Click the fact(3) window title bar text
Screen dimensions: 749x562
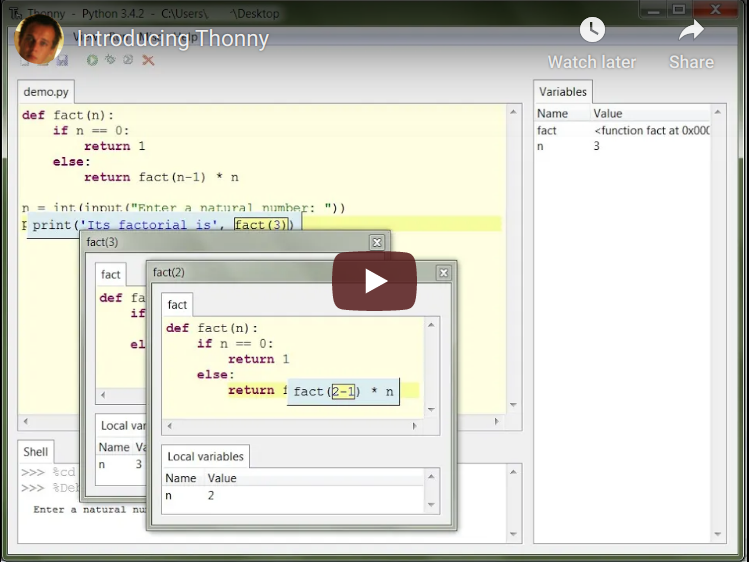[x=102, y=242]
